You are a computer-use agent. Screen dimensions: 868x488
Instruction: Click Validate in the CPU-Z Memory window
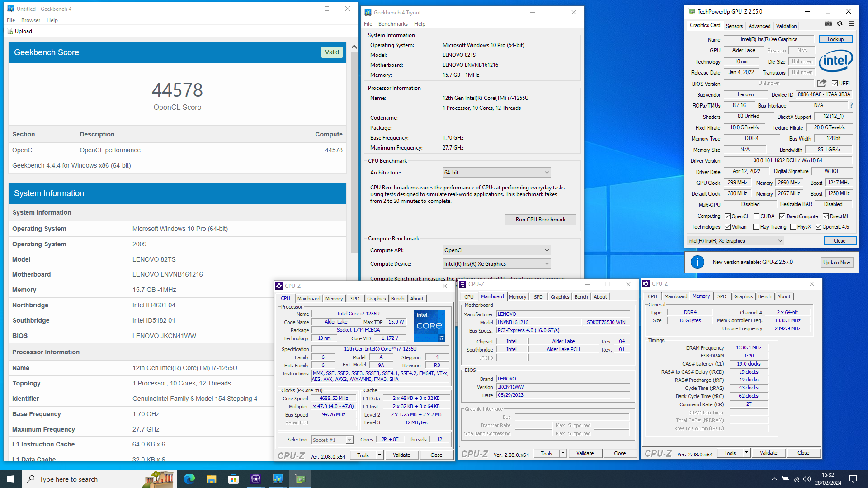[769, 453]
